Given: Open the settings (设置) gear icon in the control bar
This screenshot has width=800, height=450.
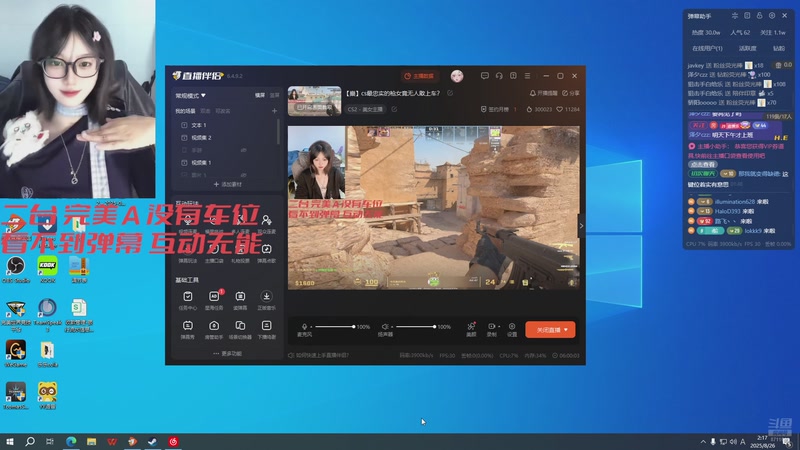Looking at the screenshot, I should click(512, 327).
